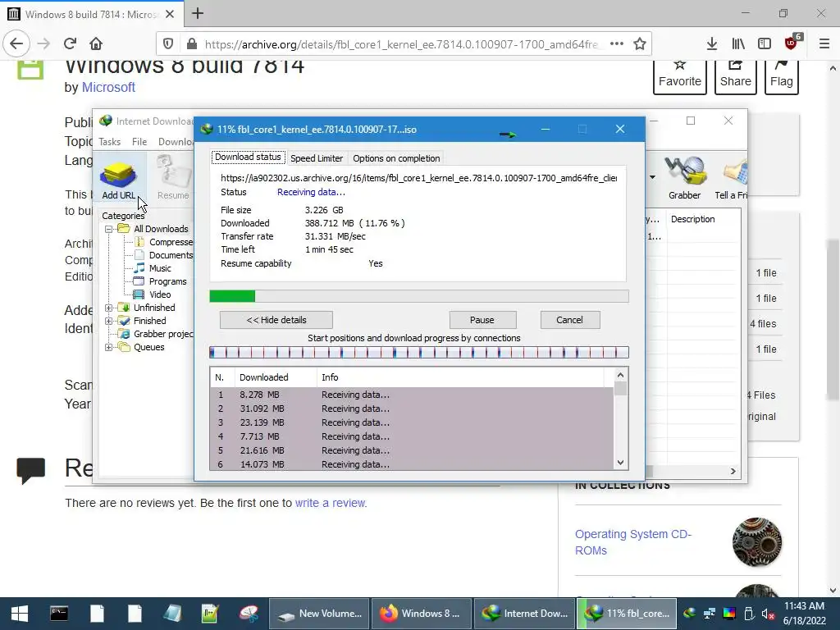Click the Hide details button
The image size is (840, 630).
(x=276, y=320)
